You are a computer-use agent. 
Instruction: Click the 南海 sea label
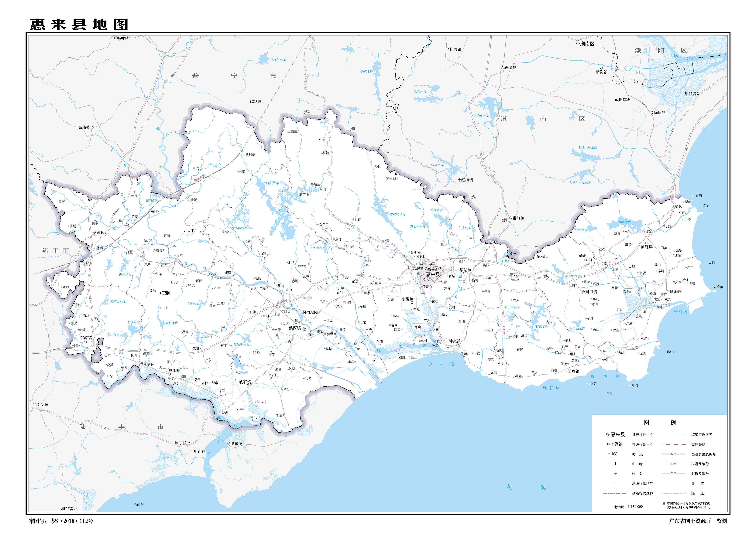[x=526, y=487]
